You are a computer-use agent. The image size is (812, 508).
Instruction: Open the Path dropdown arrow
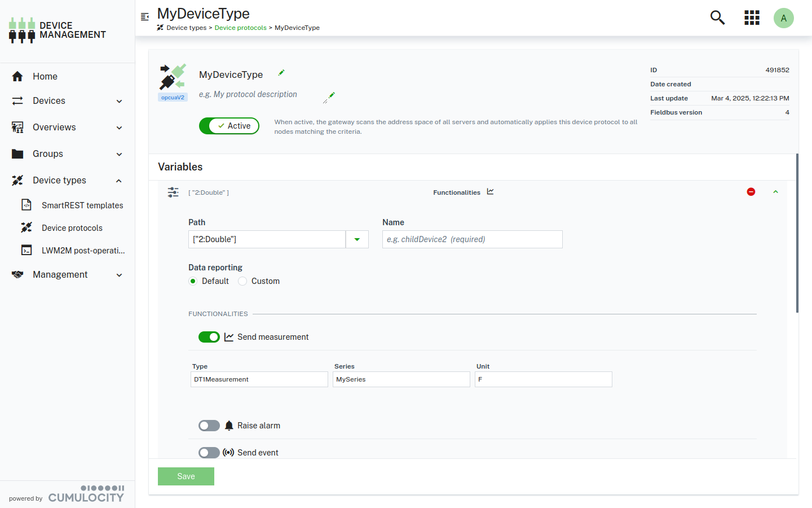click(357, 239)
